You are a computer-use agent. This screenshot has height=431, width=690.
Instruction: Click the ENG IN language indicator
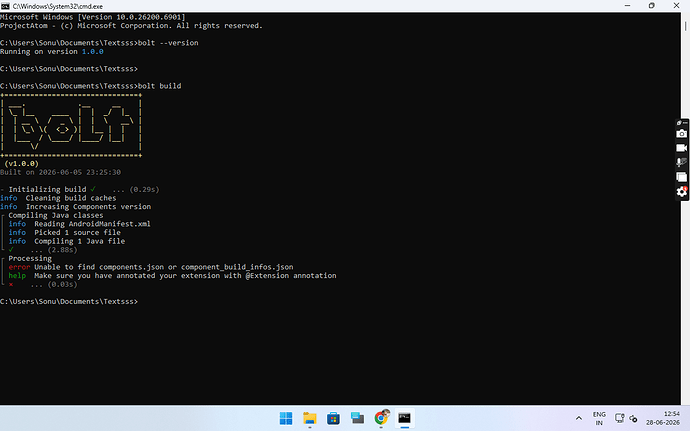click(x=599, y=418)
